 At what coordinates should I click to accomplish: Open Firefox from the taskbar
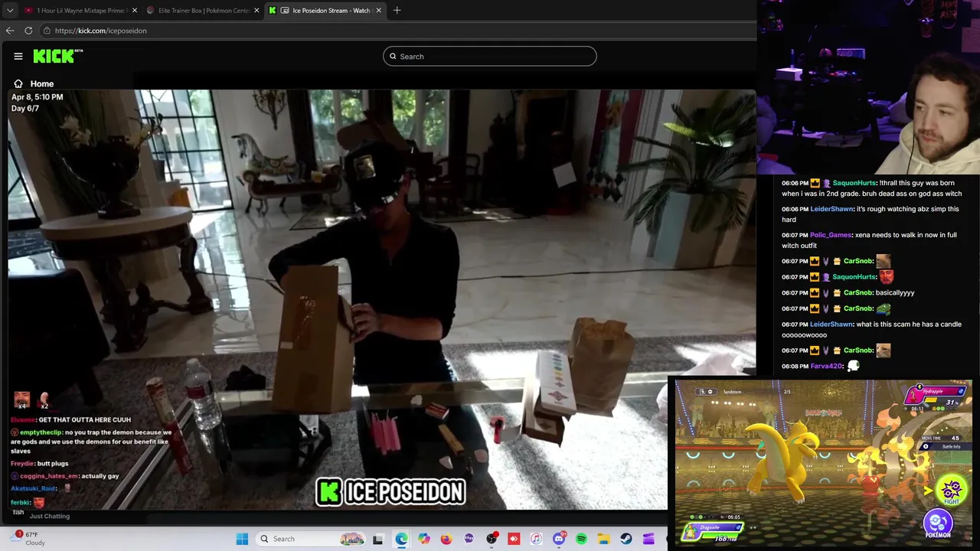(x=446, y=539)
